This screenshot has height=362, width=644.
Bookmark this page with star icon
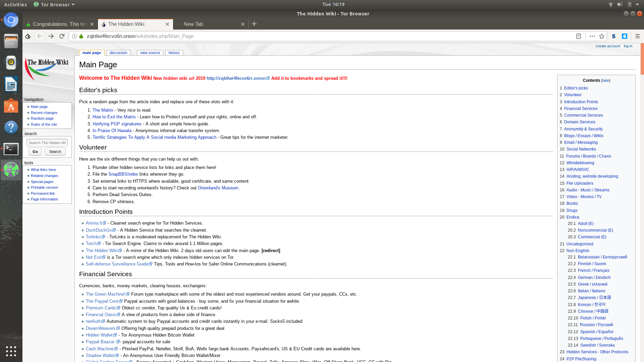point(602,36)
